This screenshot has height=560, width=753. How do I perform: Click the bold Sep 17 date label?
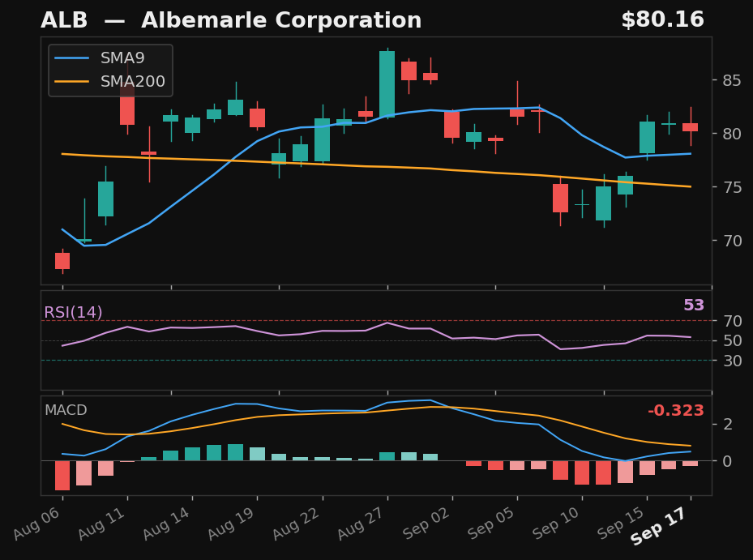[658, 526]
